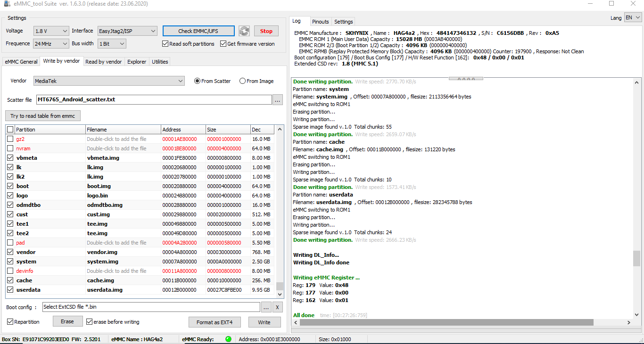This screenshot has width=644, height=344.
Task: Check the gz2 partition checkbox
Action: (x=10, y=139)
